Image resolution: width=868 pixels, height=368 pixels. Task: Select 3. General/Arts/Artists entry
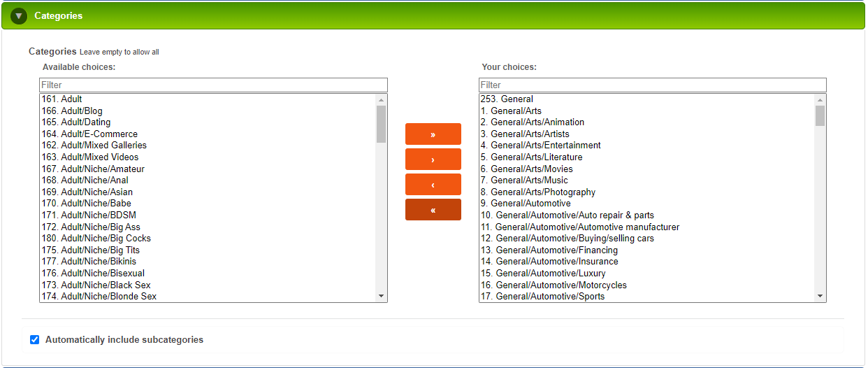[647, 134]
